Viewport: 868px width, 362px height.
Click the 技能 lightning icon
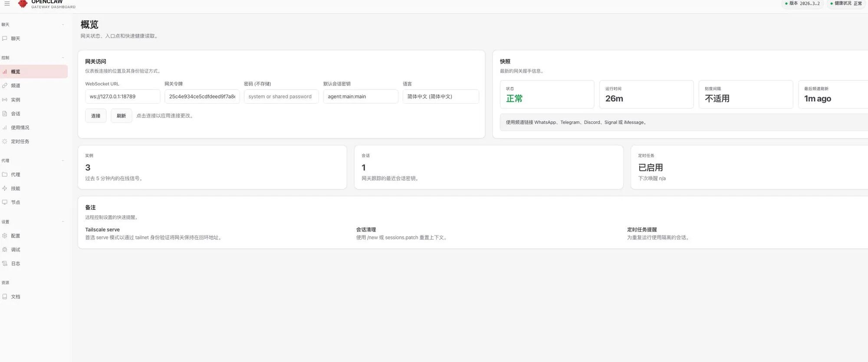(x=5, y=189)
